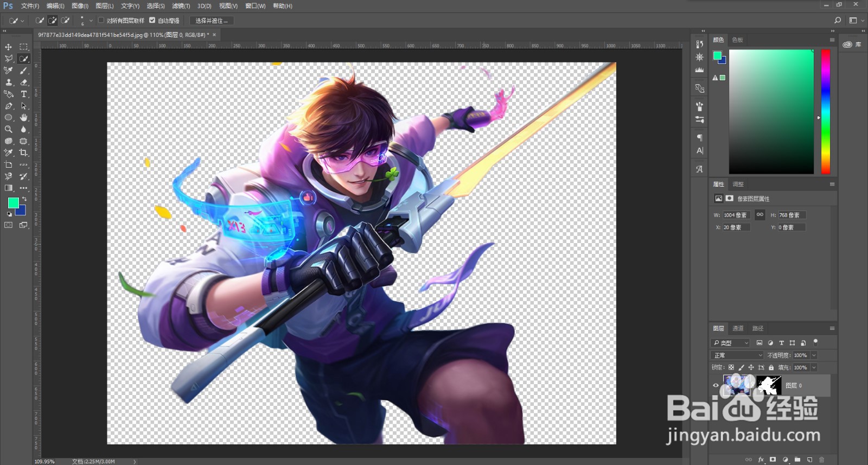Open the 文件(F) menu

[x=30, y=5]
